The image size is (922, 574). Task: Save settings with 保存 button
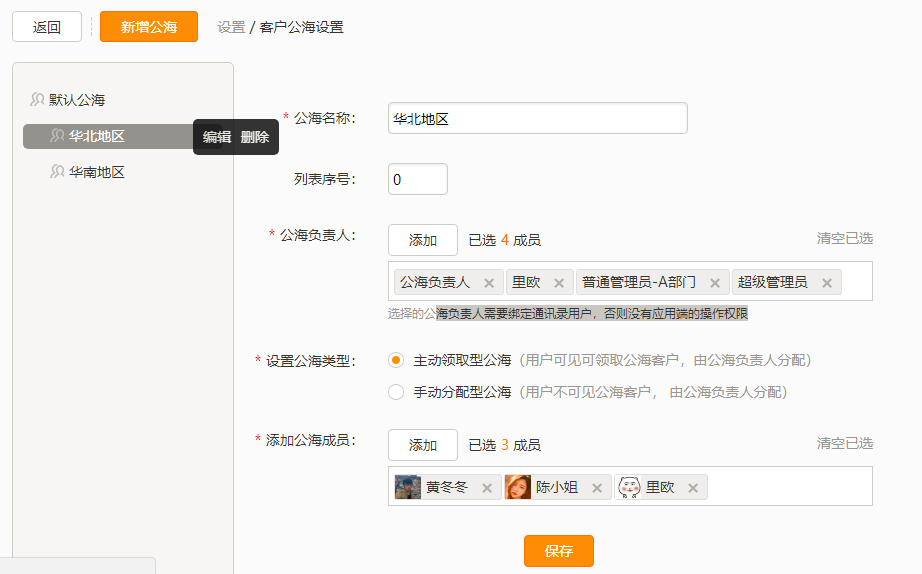click(559, 551)
